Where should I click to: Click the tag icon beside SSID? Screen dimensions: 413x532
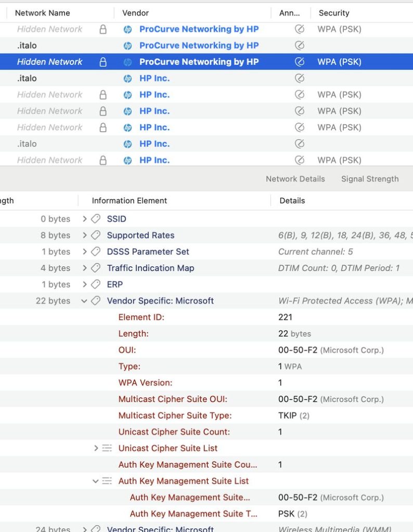(x=96, y=219)
